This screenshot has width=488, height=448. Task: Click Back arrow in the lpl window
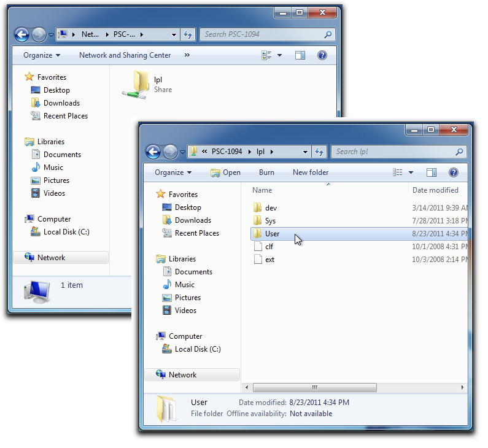153,152
